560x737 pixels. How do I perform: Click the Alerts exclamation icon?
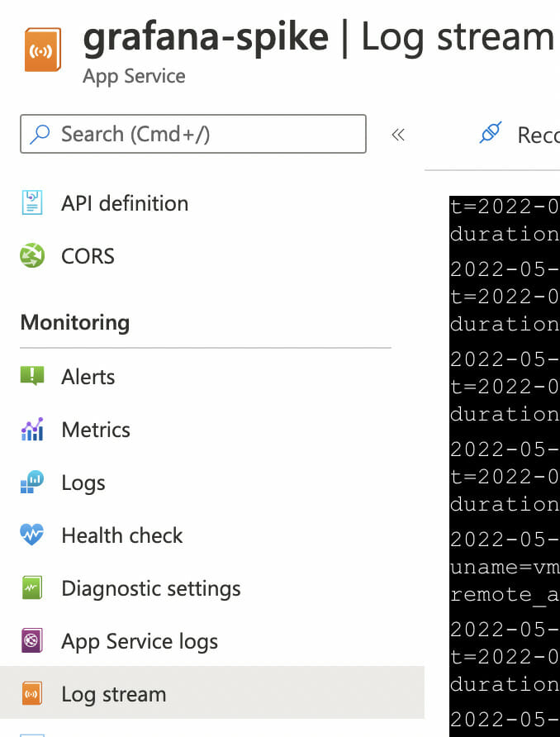point(32,376)
